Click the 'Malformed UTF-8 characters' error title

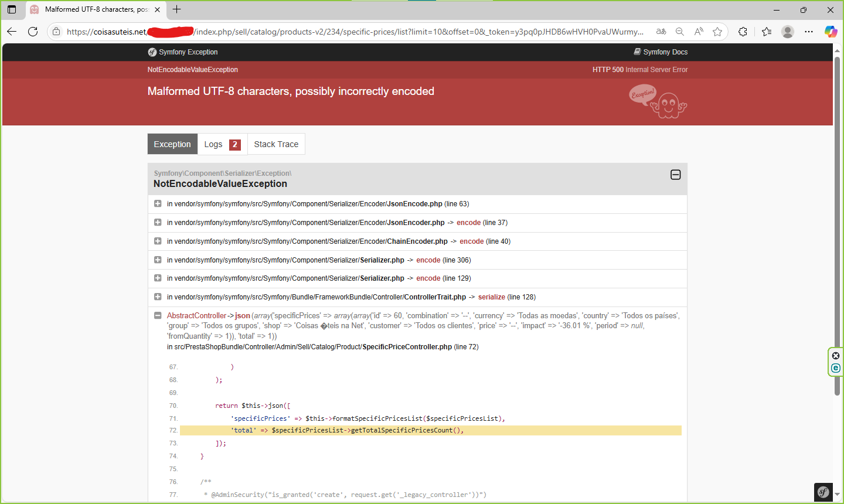(291, 91)
